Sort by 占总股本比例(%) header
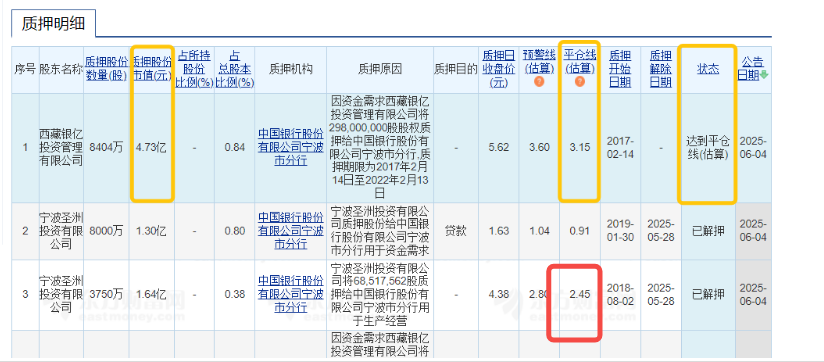 (x=235, y=68)
